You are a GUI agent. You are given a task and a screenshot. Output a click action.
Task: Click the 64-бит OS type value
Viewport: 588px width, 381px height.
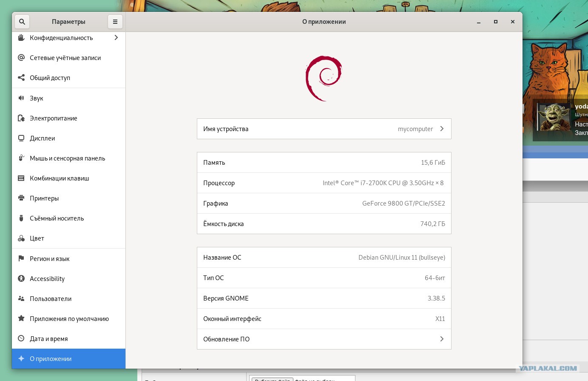coord(435,278)
